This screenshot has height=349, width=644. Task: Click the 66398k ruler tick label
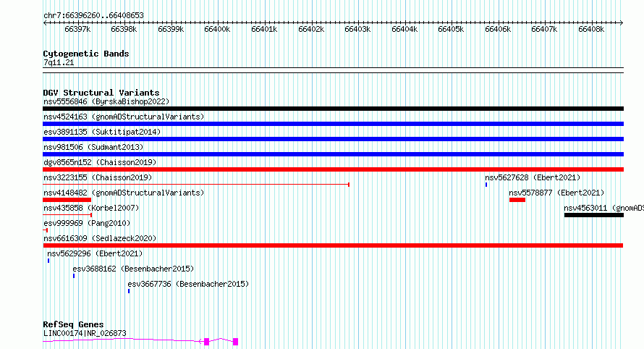pyautogui.click(x=124, y=29)
